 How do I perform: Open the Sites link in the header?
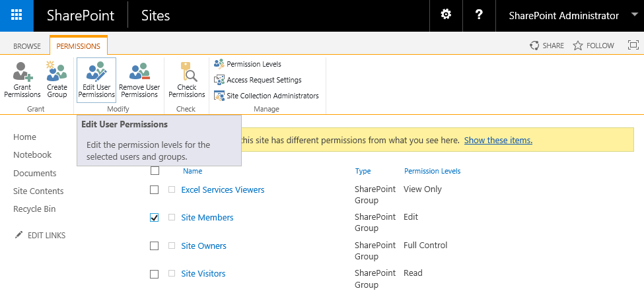pyautogui.click(x=156, y=16)
